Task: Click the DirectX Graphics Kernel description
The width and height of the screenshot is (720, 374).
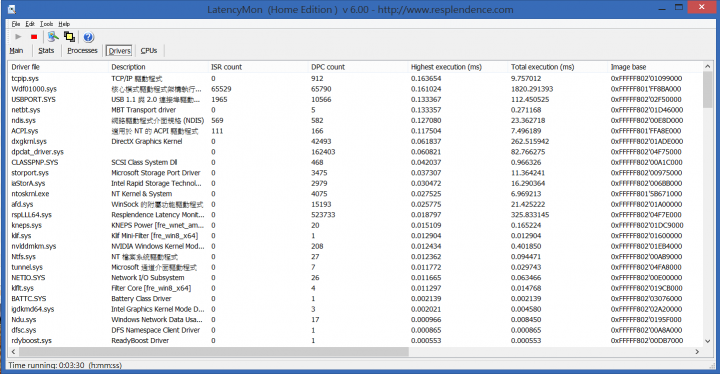Action: pyautogui.click(x=147, y=142)
